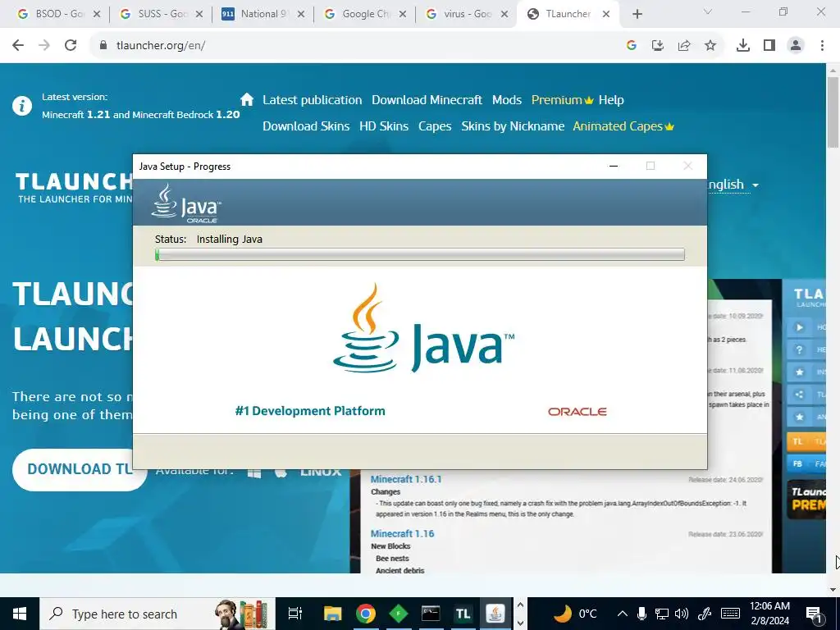
Task: Switch to Google Chrome search tab
Action: click(x=365, y=15)
